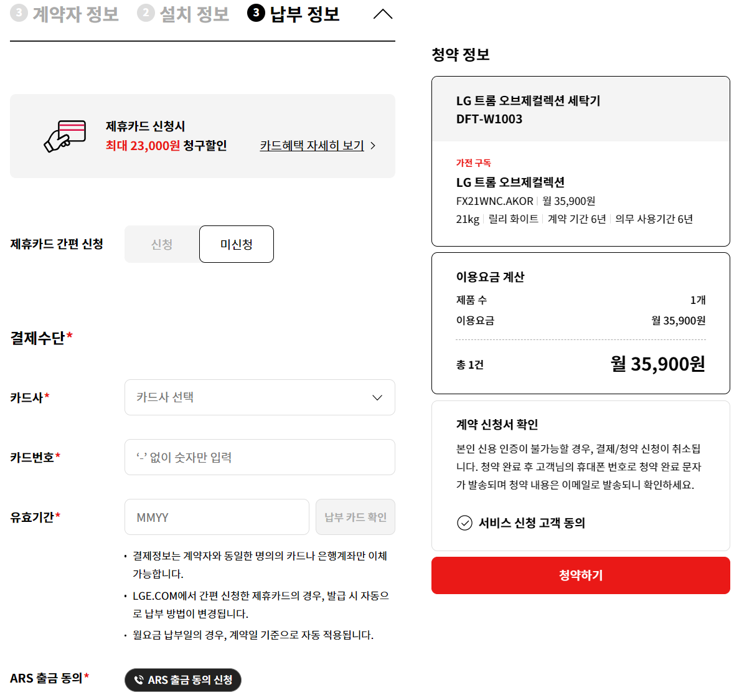
Task: Open the 카드사 선택 dropdown
Action: [260, 397]
